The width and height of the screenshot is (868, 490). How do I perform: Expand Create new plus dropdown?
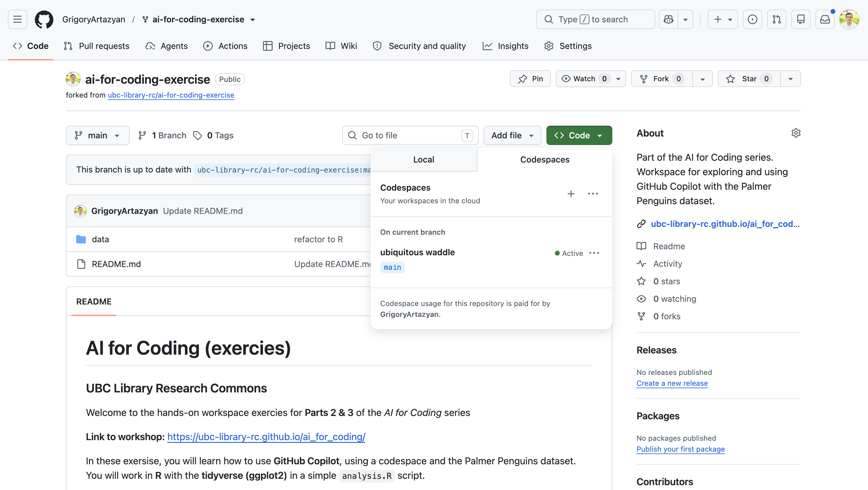(723, 19)
